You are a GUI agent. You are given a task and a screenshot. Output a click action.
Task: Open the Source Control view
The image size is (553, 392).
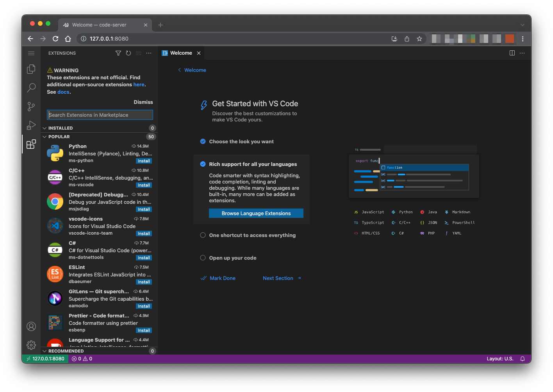pos(31,107)
